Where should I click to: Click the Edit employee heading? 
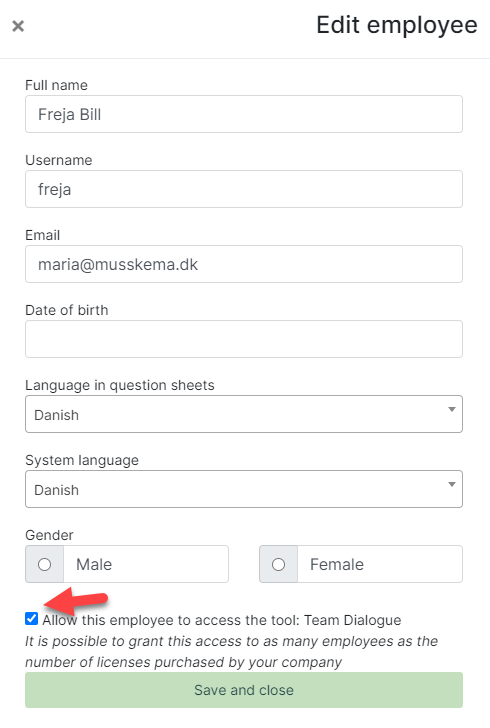[x=397, y=26]
